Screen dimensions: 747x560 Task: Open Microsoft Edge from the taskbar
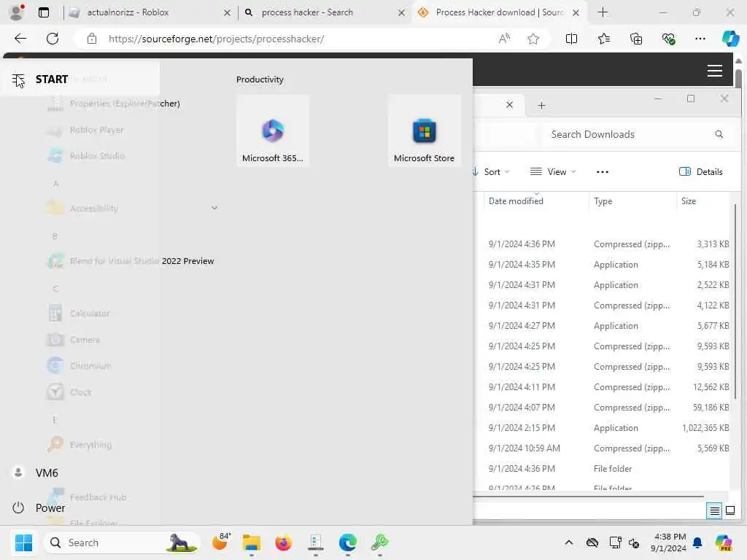point(348,542)
